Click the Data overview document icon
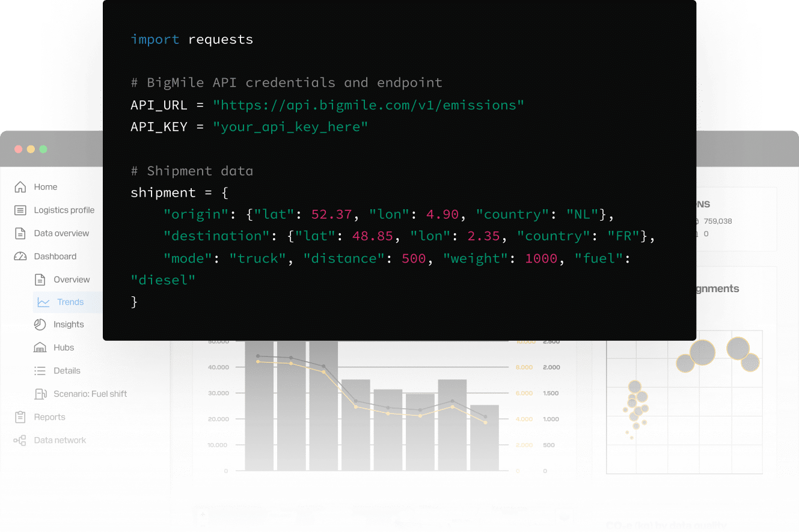 [20, 233]
